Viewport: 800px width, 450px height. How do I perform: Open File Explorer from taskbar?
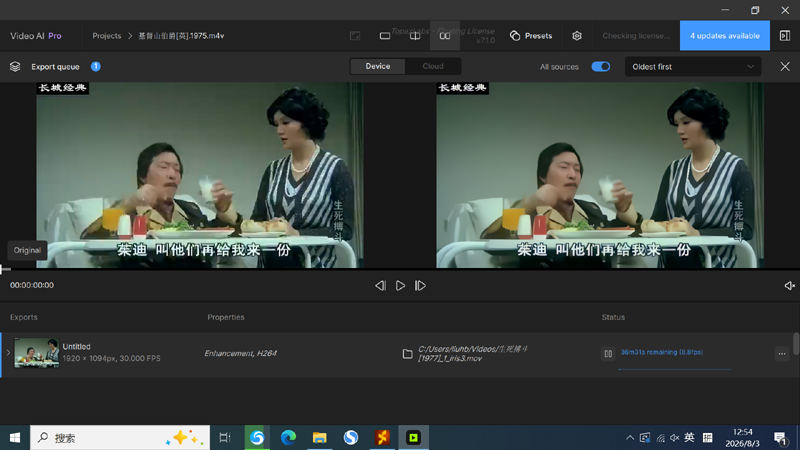pyautogui.click(x=319, y=438)
